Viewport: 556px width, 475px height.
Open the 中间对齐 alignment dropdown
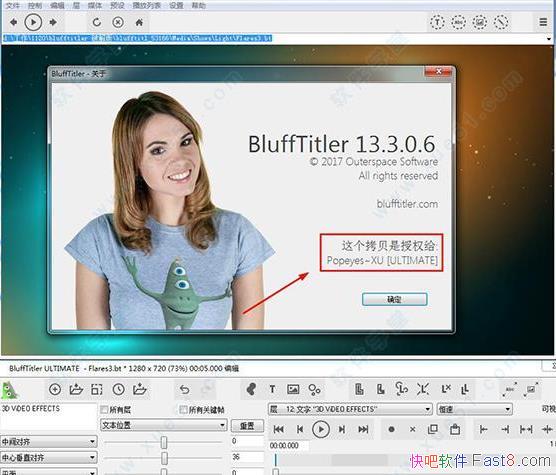coord(49,442)
